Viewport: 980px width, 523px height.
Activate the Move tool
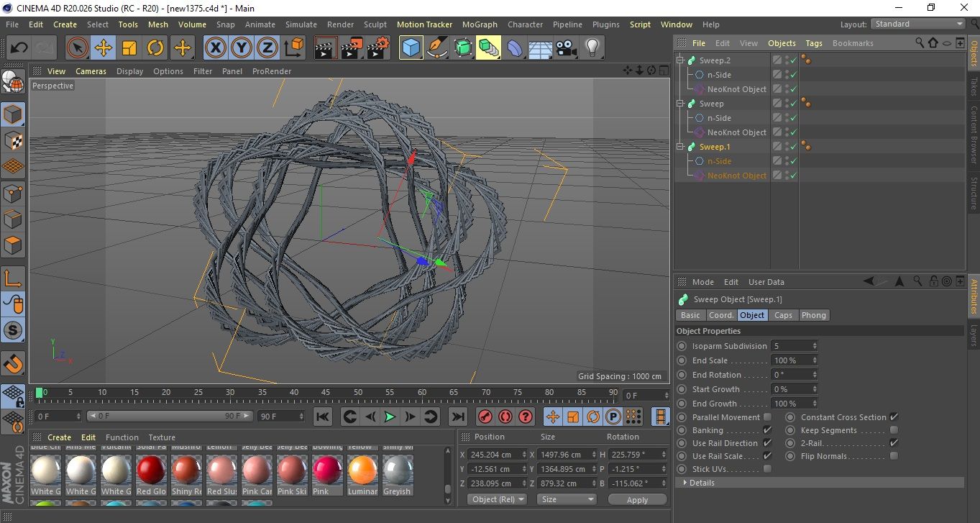pyautogui.click(x=104, y=48)
